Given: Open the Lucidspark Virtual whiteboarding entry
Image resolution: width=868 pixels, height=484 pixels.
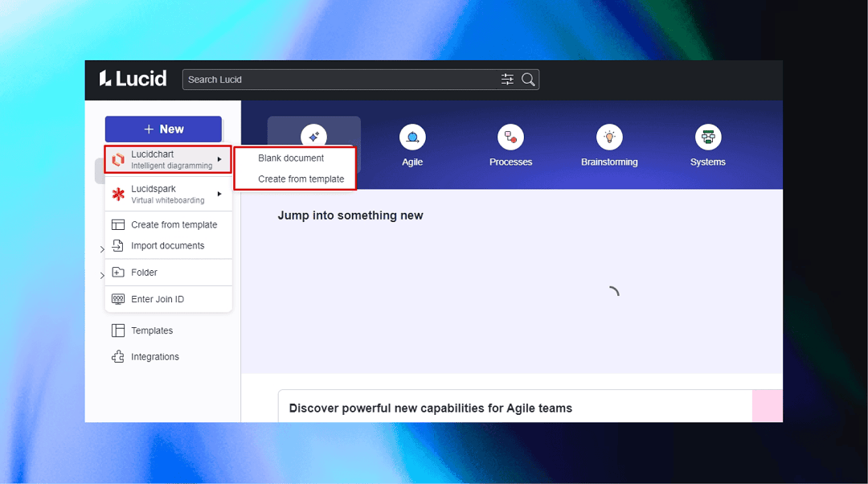Looking at the screenshot, I should [168, 194].
